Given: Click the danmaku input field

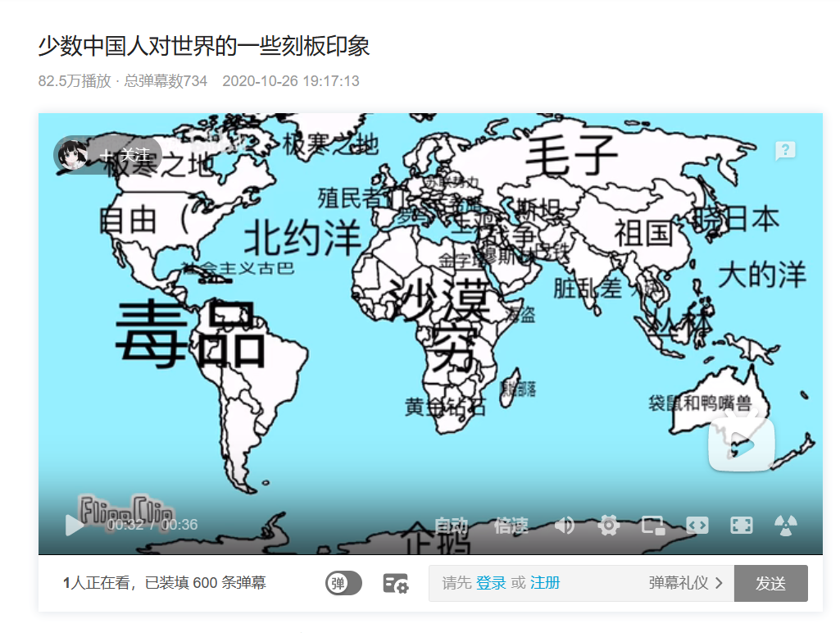Looking at the screenshot, I should pos(581,583).
